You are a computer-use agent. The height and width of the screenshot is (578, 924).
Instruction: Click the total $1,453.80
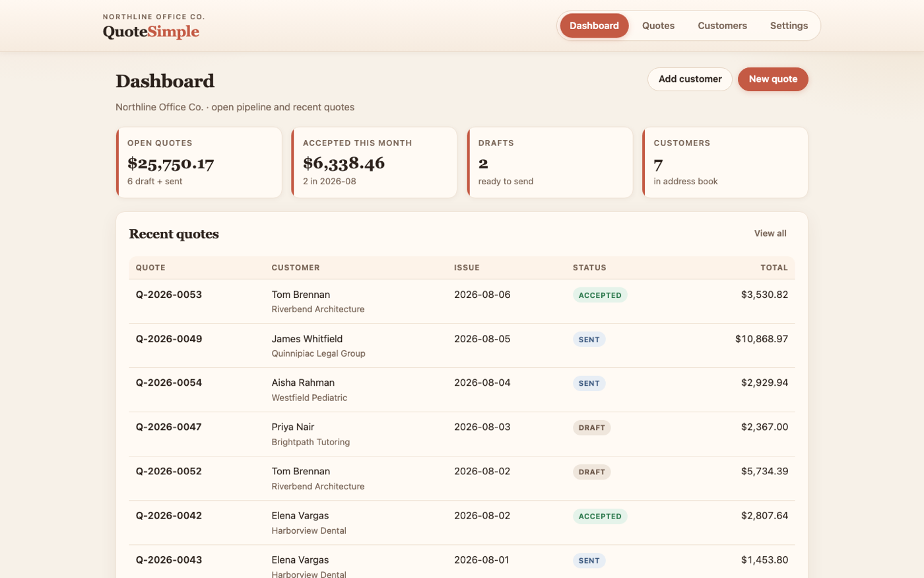tap(764, 560)
